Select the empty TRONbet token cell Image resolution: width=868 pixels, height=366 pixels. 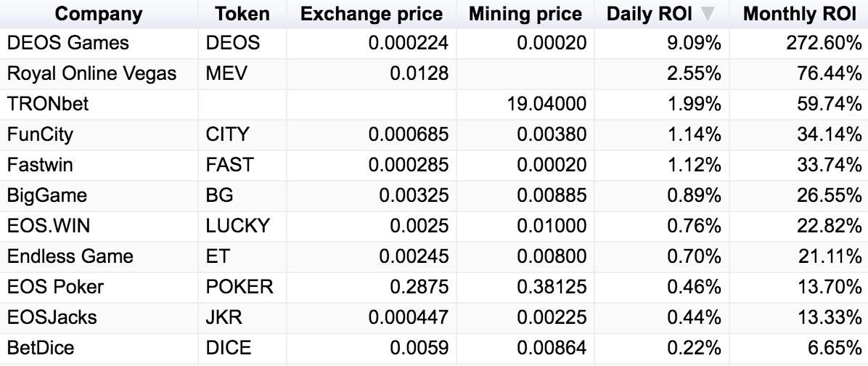(x=242, y=104)
